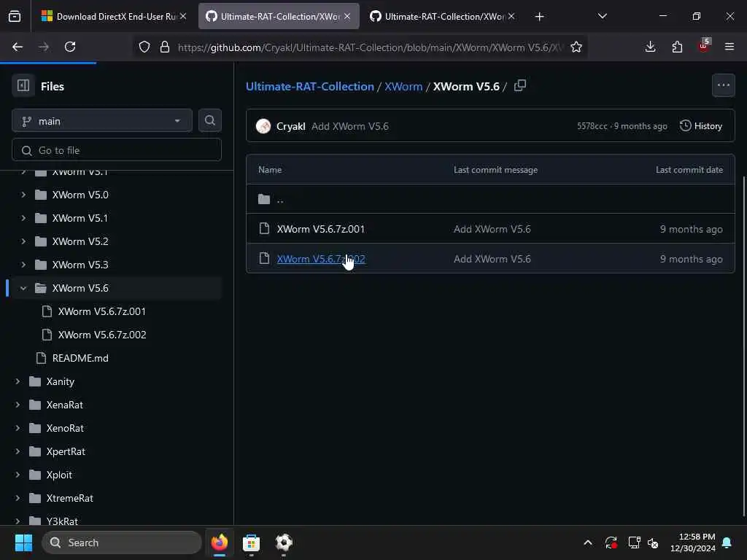Expand the XWorm V5.0 folder
Viewport: 747px width, 560px height.
[x=23, y=194]
